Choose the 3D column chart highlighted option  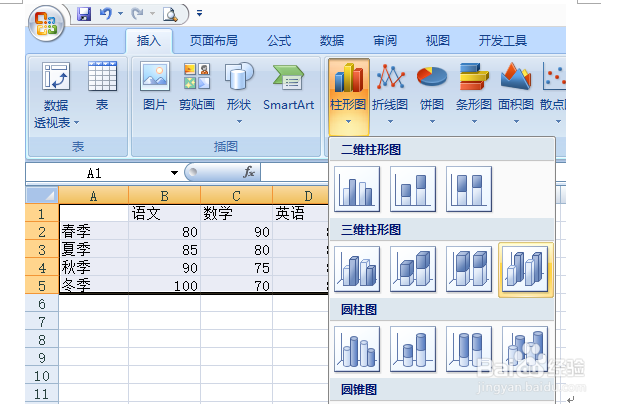[x=525, y=269]
